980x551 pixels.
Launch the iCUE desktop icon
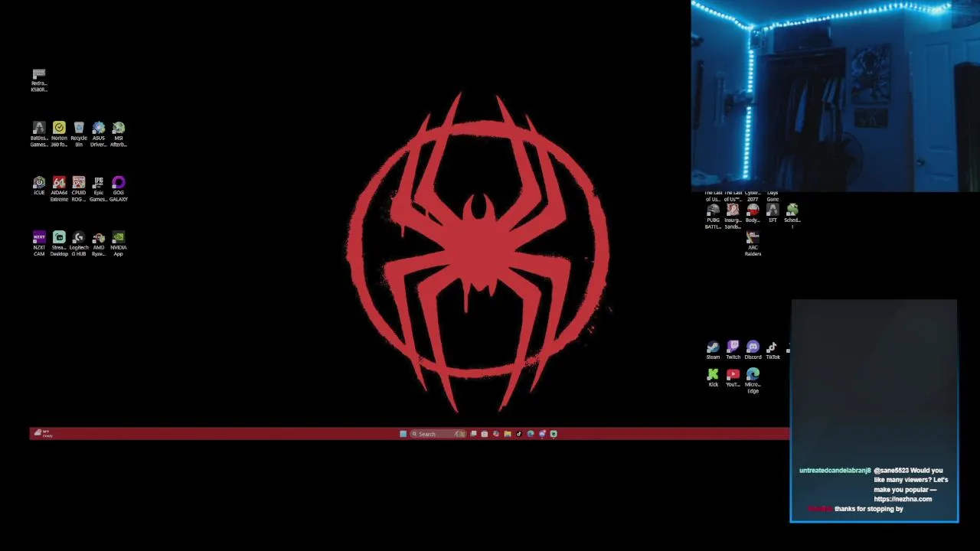[x=39, y=186]
